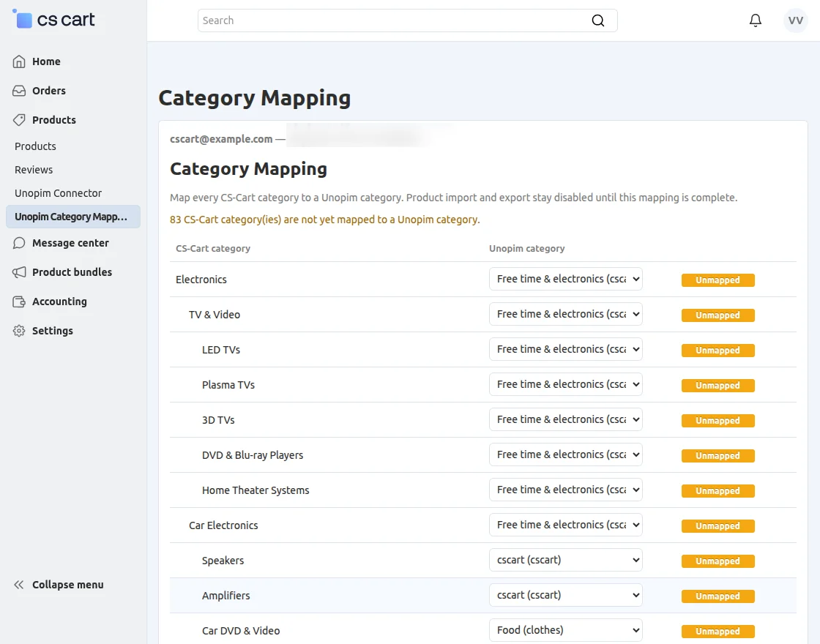
Task: Click the TV & Video category name
Action: pos(215,315)
